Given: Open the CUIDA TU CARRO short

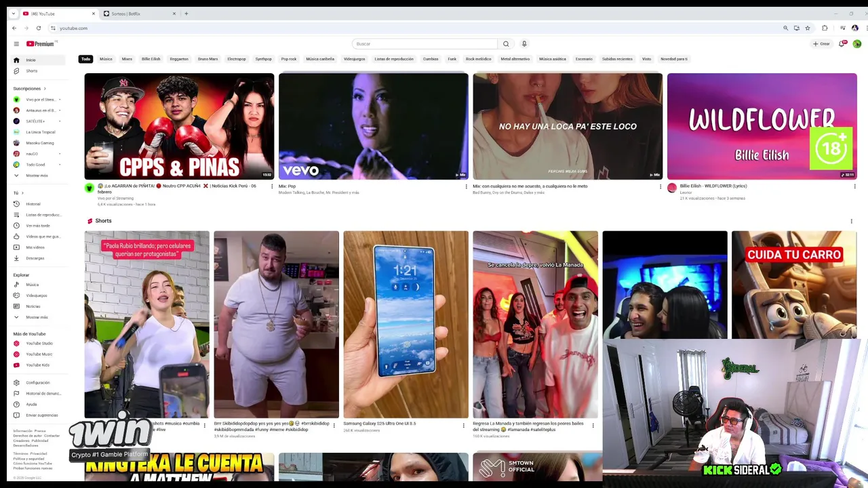Looking at the screenshot, I should [x=794, y=285].
